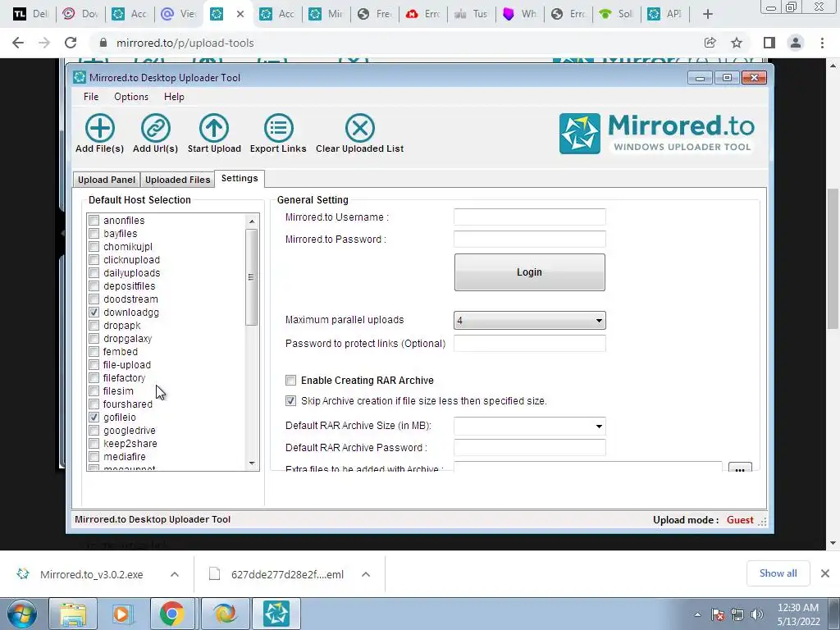Check the anonfiles host checkbox

[x=94, y=220]
